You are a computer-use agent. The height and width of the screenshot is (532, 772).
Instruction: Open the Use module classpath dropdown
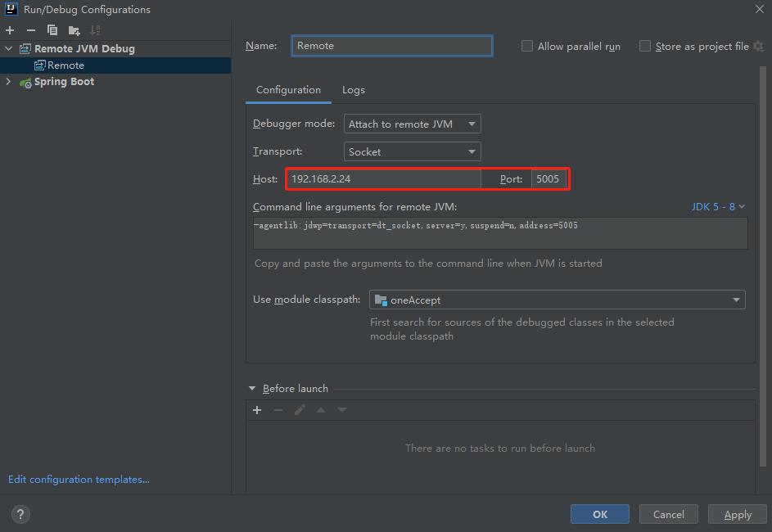pos(558,300)
